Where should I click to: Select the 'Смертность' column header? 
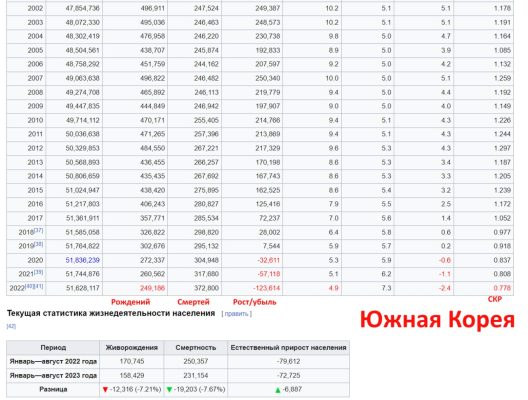[196, 347]
